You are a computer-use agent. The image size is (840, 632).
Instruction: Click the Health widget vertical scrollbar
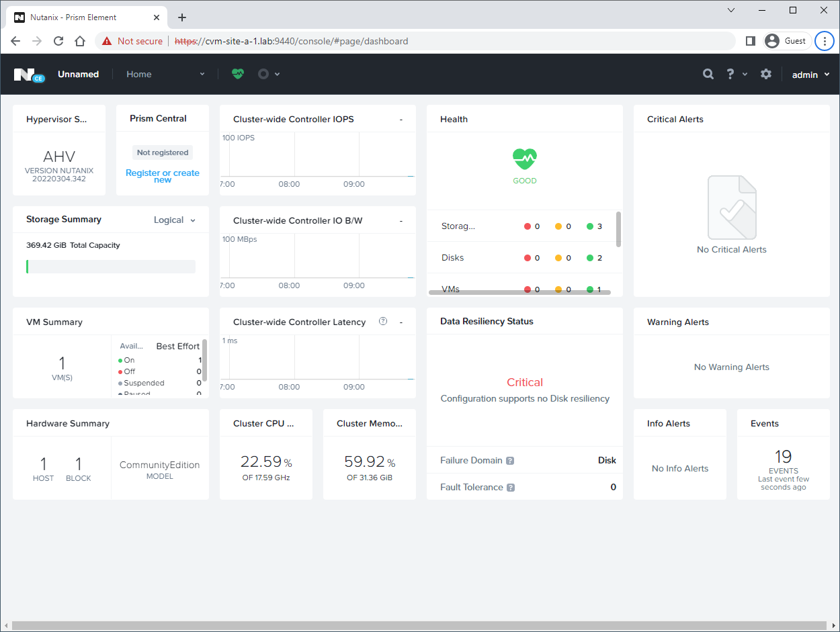point(618,229)
